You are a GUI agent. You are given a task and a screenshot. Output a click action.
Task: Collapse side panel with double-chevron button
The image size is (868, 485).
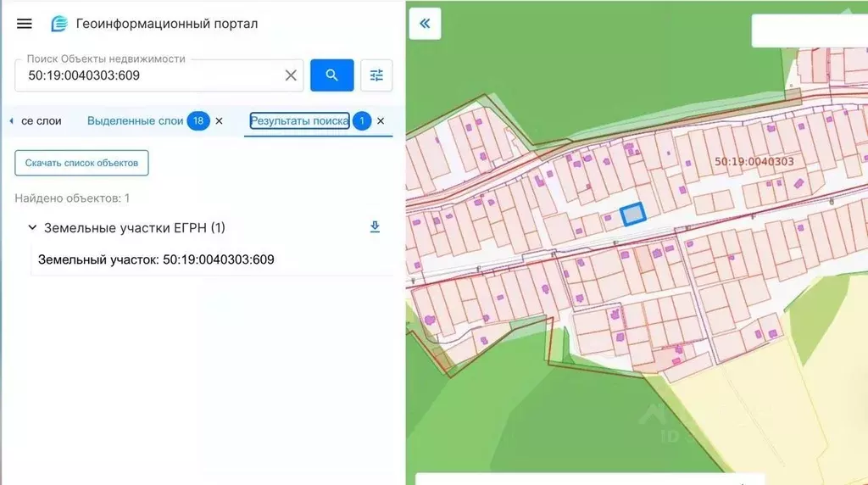(x=425, y=24)
